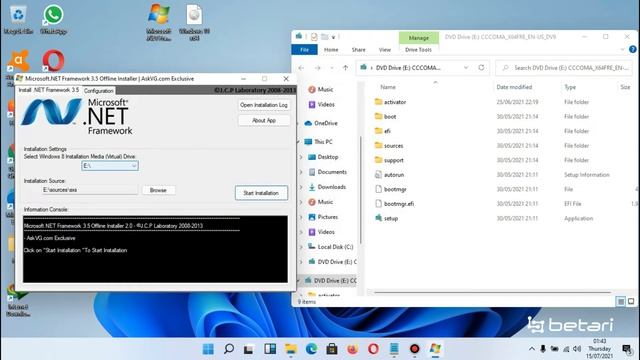This screenshot has width=640, height=360.
Task: Switch to the Configuration tab in installer
Action: click(98, 91)
